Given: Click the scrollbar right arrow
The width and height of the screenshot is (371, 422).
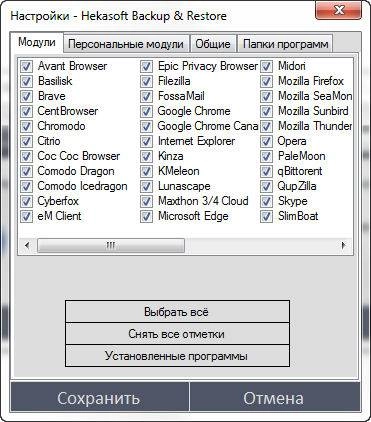Looking at the screenshot, I should [x=343, y=246].
